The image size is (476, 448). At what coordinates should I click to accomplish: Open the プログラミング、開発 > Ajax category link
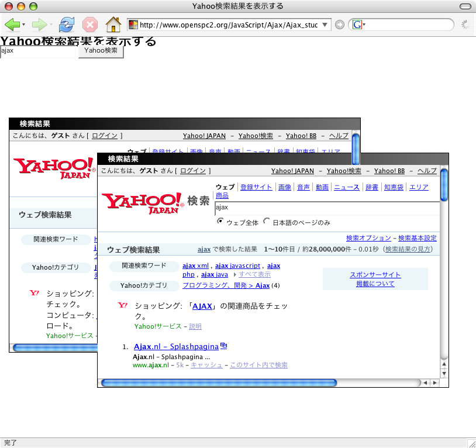click(x=226, y=285)
